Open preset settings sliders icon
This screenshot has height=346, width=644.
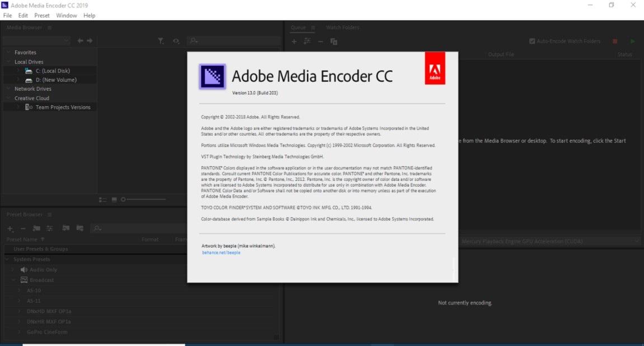pyautogui.click(x=50, y=228)
